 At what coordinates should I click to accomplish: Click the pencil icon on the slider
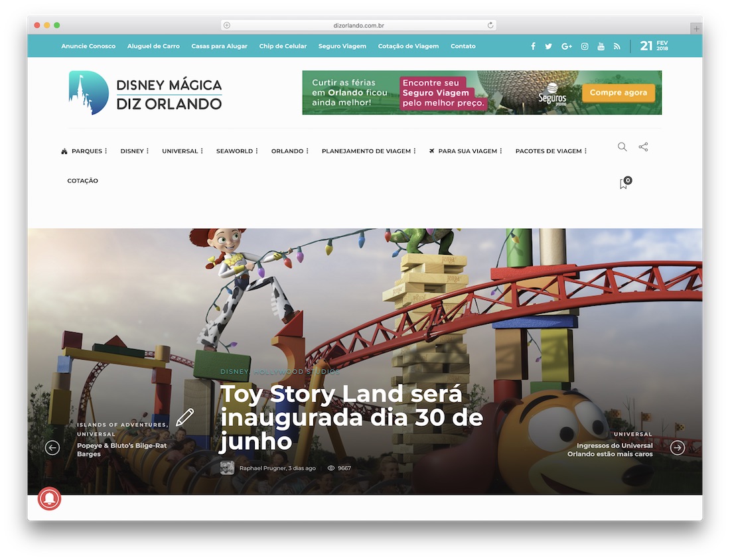click(185, 417)
